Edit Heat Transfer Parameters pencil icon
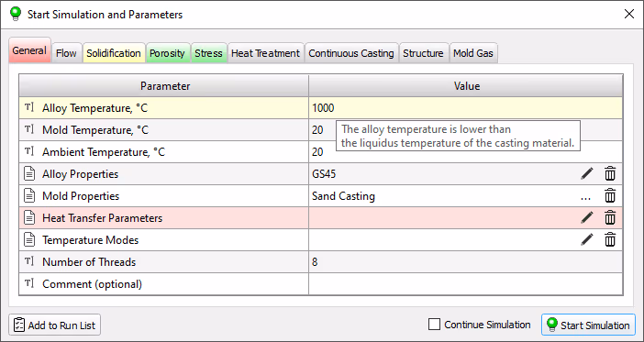 coord(587,217)
